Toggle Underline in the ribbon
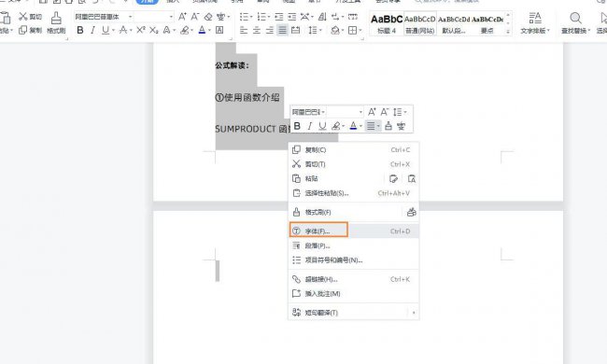Screen dimensions: 607x364 click(x=106, y=30)
